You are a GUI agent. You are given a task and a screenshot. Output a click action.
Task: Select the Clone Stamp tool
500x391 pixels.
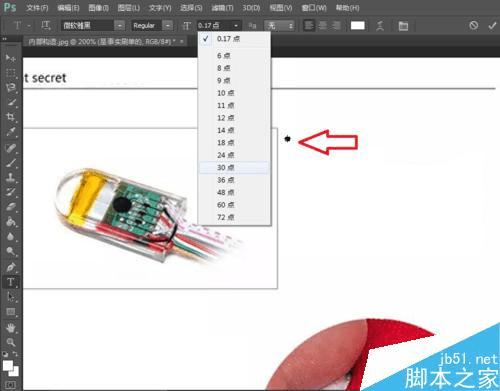point(10,177)
